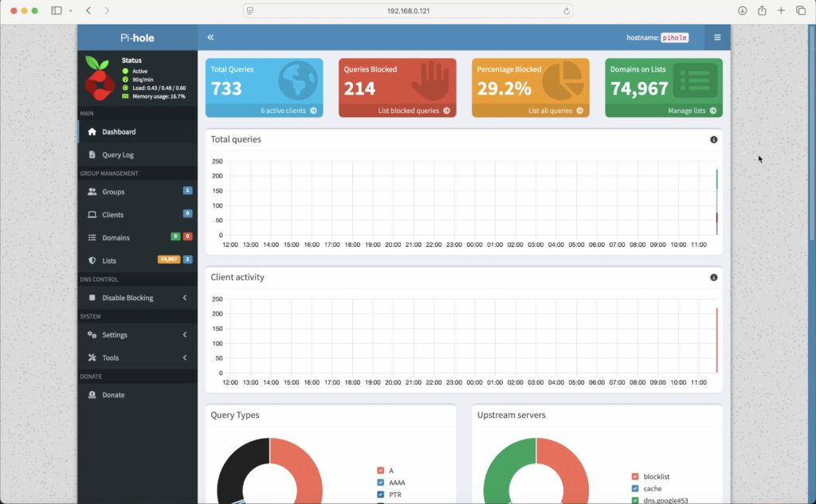Open the Dashboard home icon
Image resolution: width=816 pixels, height=504 pixels.
(x=92, y=131)
